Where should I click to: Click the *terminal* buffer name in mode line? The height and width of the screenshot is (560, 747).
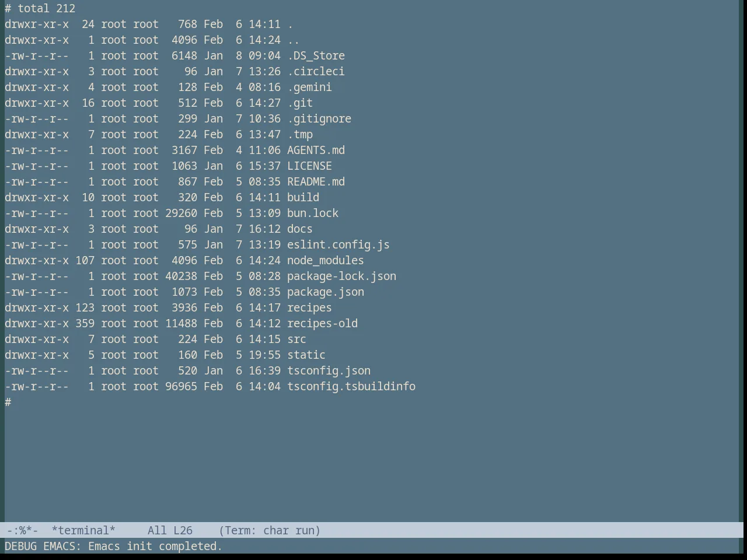[x=83, y=530]
